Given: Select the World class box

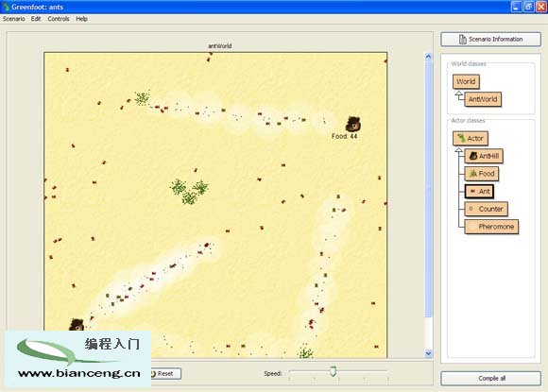Looking at the screenshot, I should pyautogui.click(x=466, y=81).
